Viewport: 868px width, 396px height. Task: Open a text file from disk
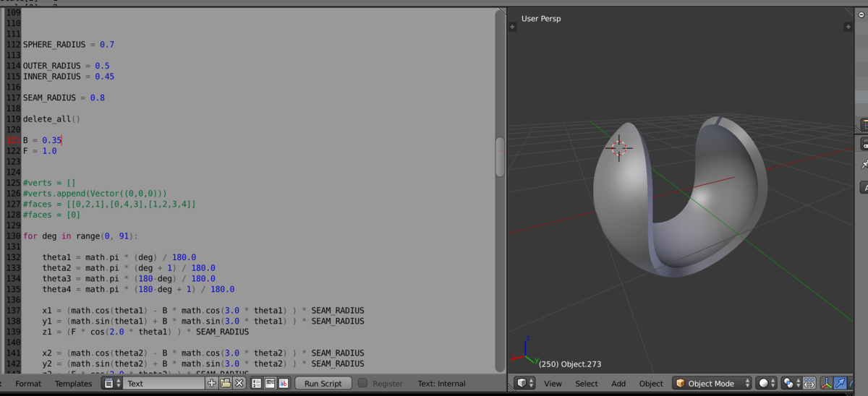click(226, 384)
